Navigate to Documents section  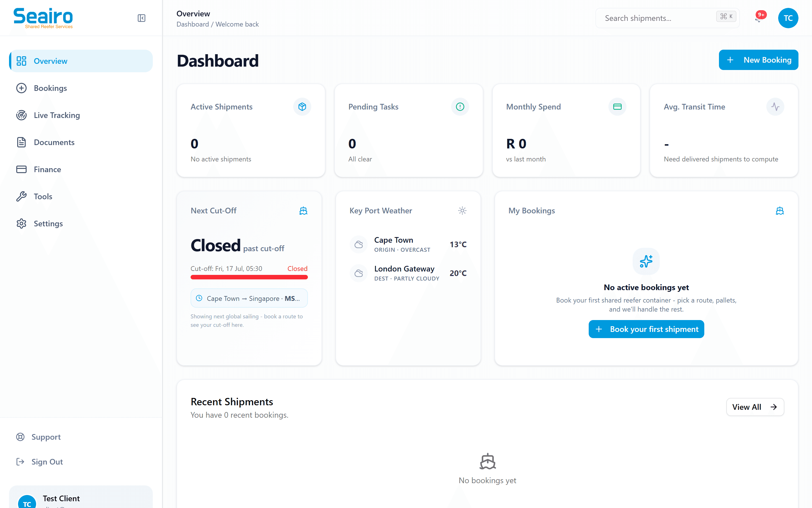tap(81, 142)
